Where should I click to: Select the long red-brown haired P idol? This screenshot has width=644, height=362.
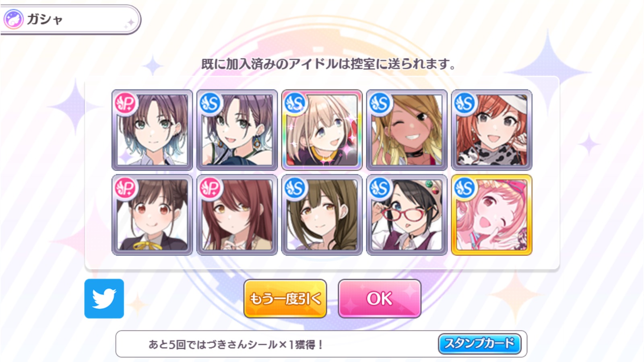237,215
